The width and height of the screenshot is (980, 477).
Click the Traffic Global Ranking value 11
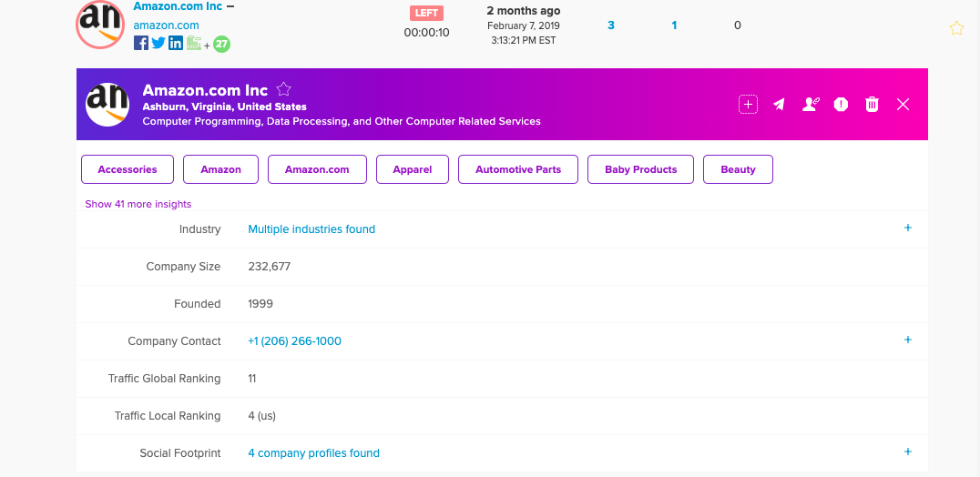[x=252, y=379]
